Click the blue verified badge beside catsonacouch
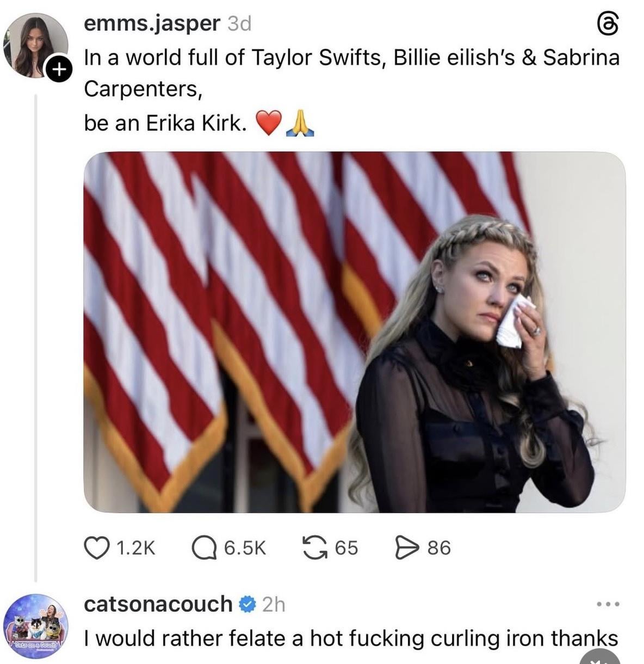This screenshot has height=664, width=644. pos(247,605)
